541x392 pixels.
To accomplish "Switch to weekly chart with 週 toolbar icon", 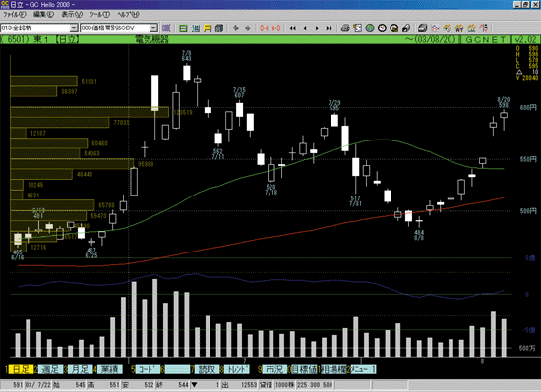I will pyautogui.click(x=196, y=28).
